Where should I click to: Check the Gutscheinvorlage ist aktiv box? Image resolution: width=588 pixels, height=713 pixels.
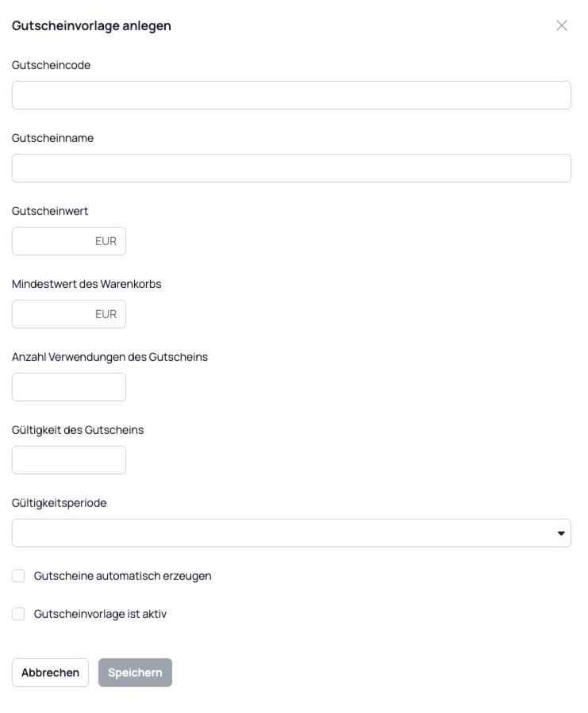(x=18, y=614)
